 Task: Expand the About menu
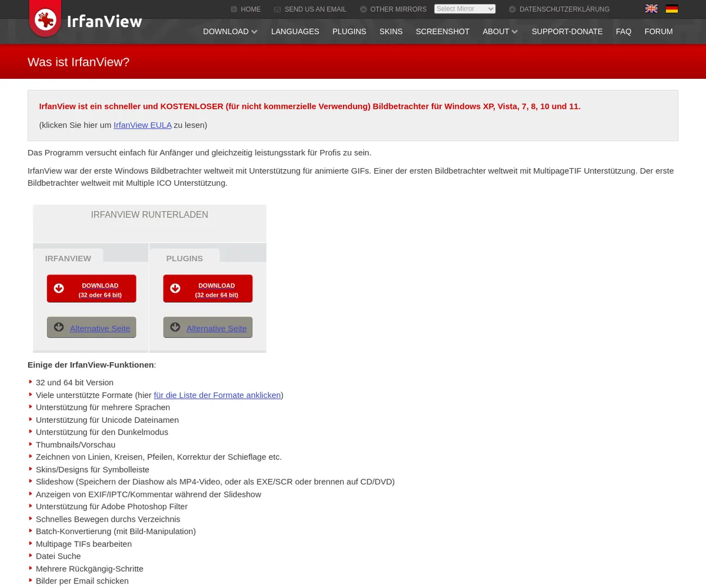coord(499,32)
